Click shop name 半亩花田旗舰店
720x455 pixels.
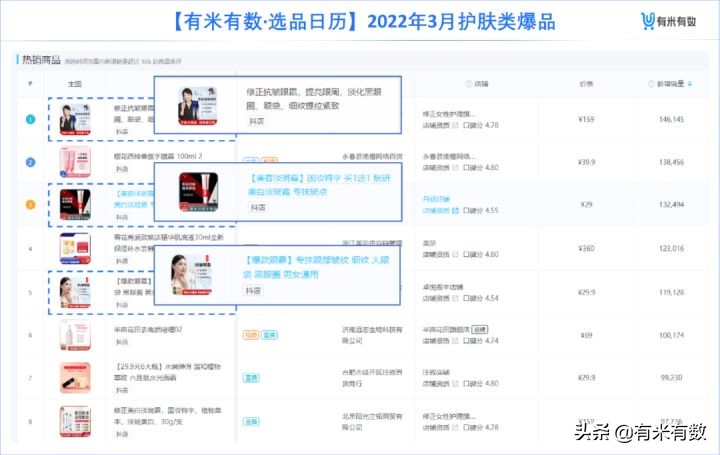446,330
